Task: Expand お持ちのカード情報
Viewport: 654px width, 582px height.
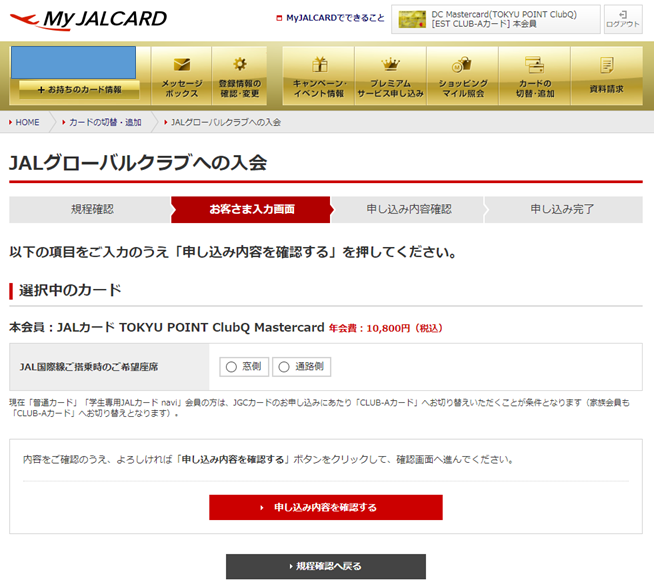Action: [x=79, y=90]
